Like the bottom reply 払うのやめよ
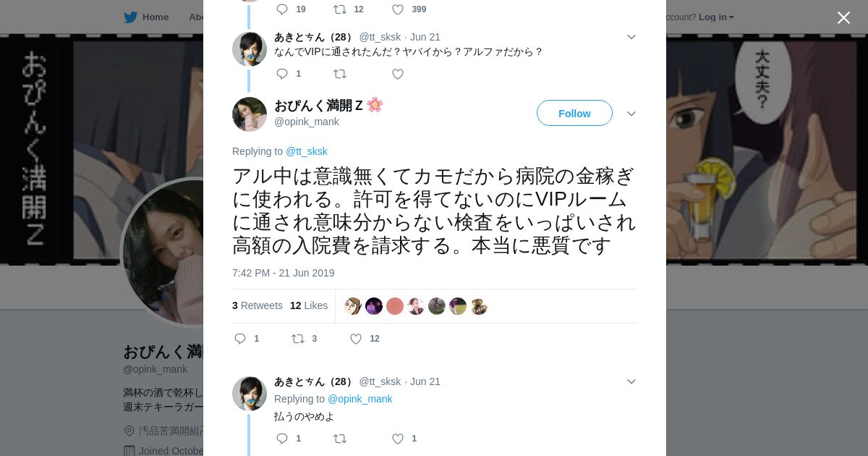The image size is (868, 456). (x=398, y=439)
